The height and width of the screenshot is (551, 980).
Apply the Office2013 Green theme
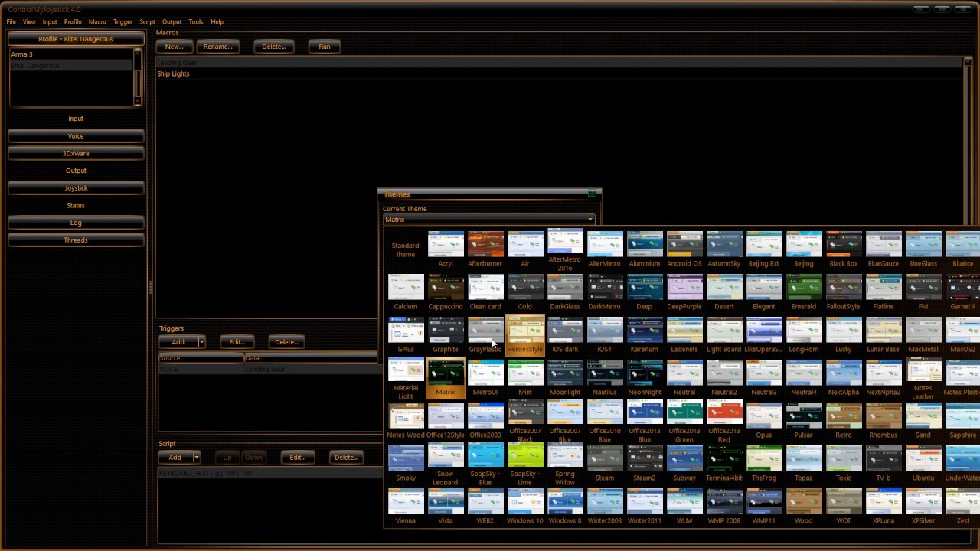point(684,421)
